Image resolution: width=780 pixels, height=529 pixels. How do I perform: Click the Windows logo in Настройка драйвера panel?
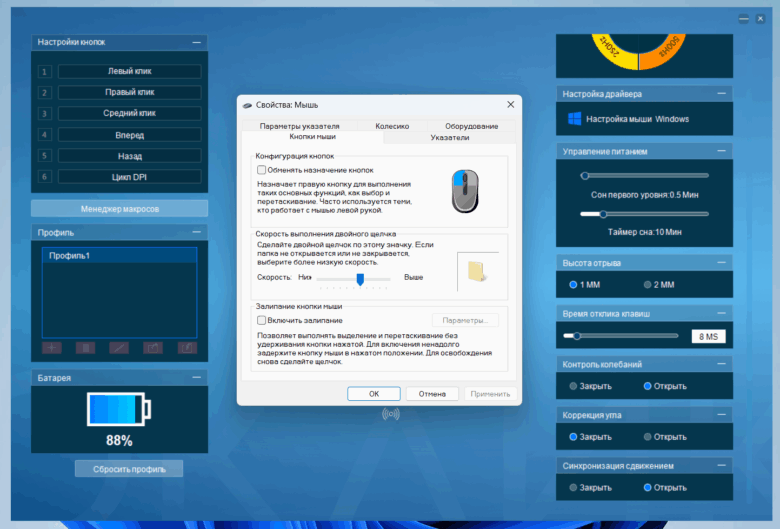(x=575, y=119)
